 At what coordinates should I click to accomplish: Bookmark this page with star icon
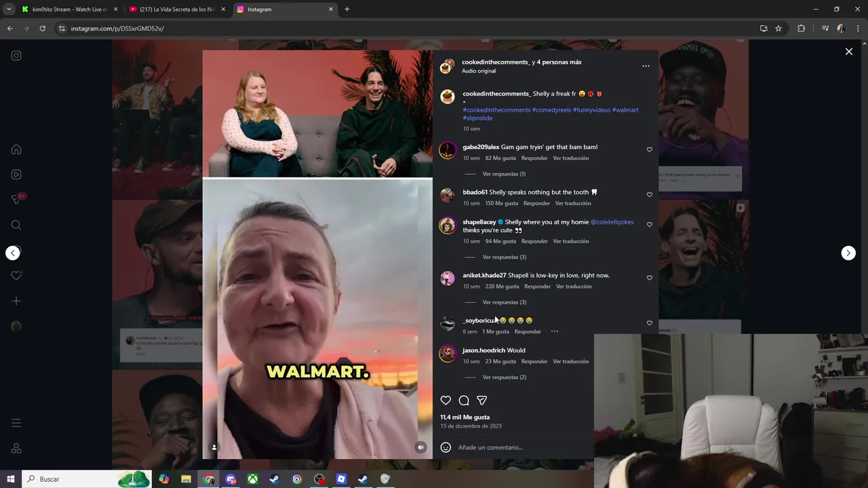coord(778,28)
